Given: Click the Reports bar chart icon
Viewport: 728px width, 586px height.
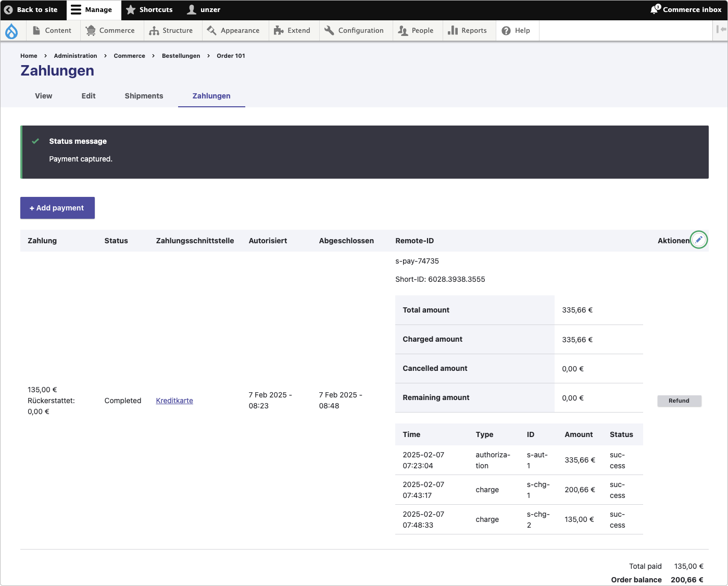Looking at the screenshot, I should [x=453, y=31].
